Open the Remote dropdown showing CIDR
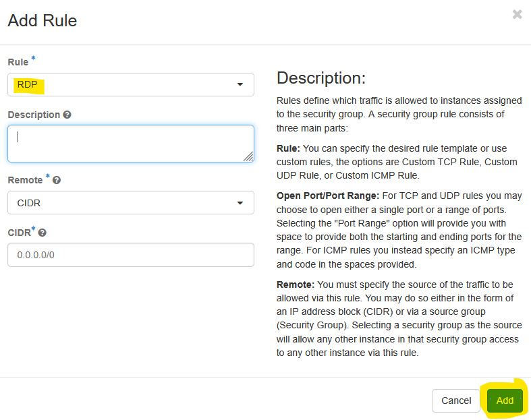This screenshot has width=531, height=420. pyautogui.click(x=131, y=203)
